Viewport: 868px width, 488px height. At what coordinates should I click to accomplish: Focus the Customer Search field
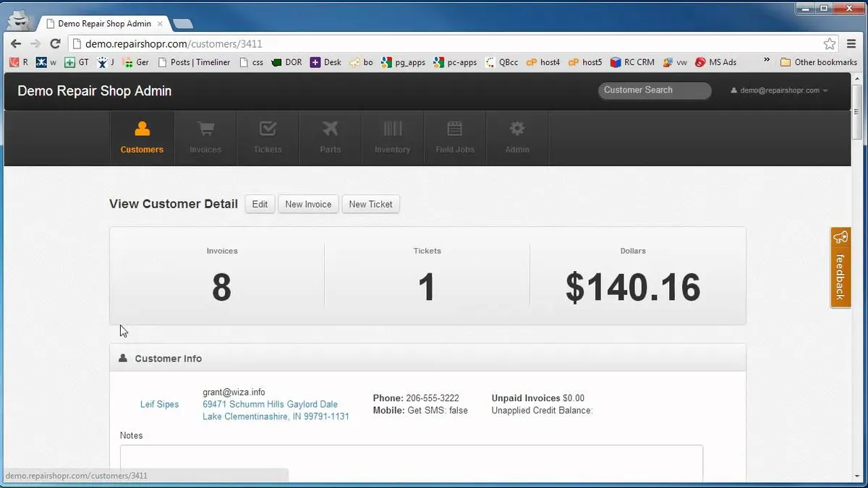pyautogui.click(x=655, y=90)
